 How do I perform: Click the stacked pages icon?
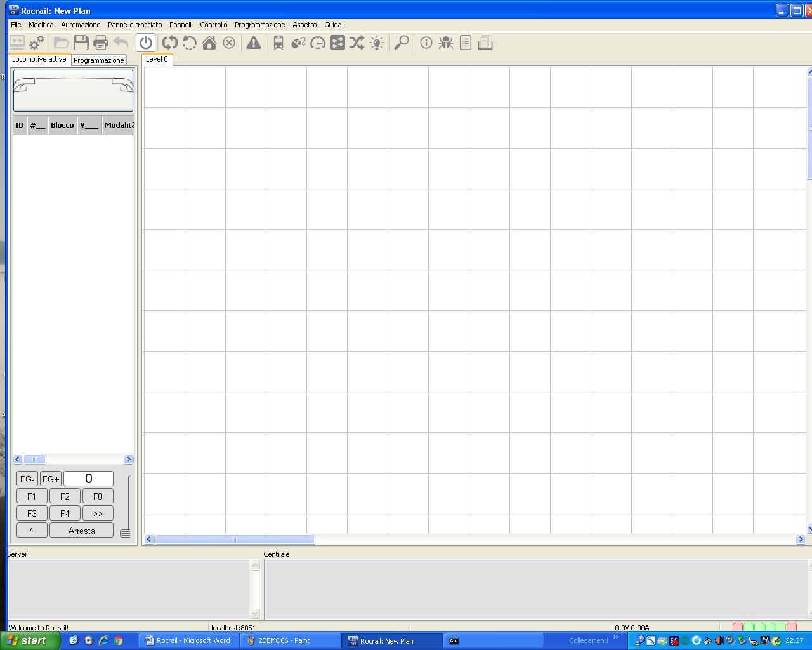tap(485, 43)
